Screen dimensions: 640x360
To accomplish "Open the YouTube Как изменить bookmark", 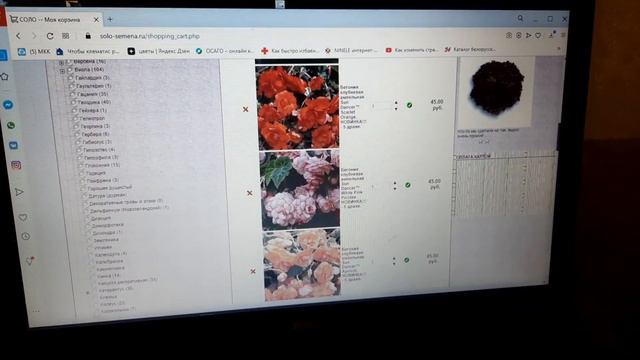I will click(x=411, y=50).
